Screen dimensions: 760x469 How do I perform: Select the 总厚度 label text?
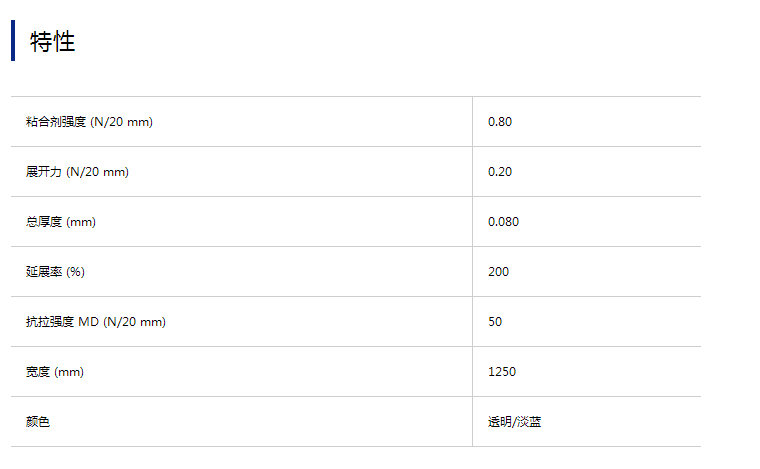(x=44, y=222)
